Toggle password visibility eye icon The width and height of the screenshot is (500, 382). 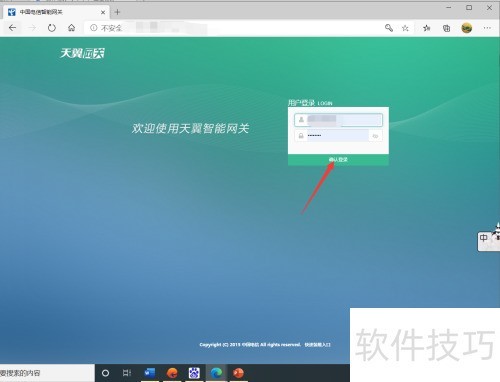point(375,136)
